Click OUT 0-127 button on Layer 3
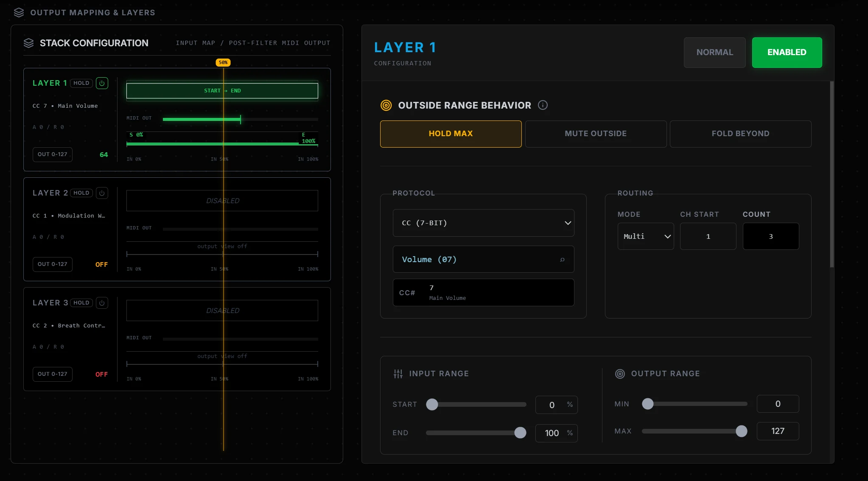 [53, 374]
